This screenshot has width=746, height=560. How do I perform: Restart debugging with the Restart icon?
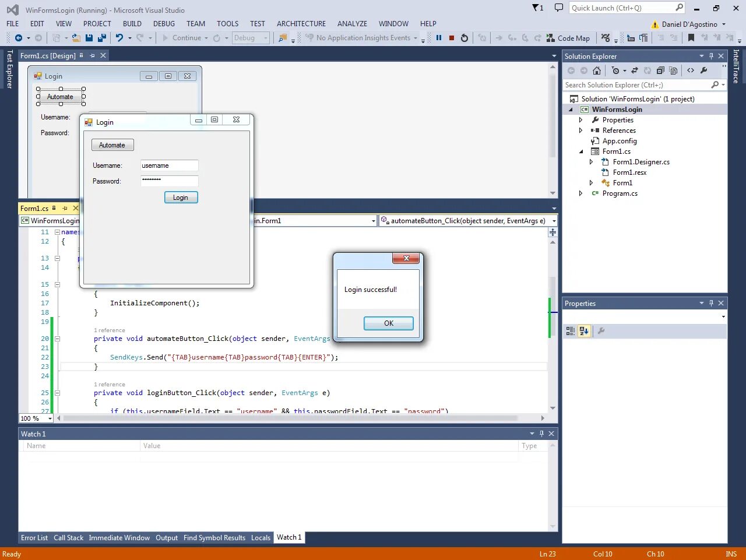[465, 38]
